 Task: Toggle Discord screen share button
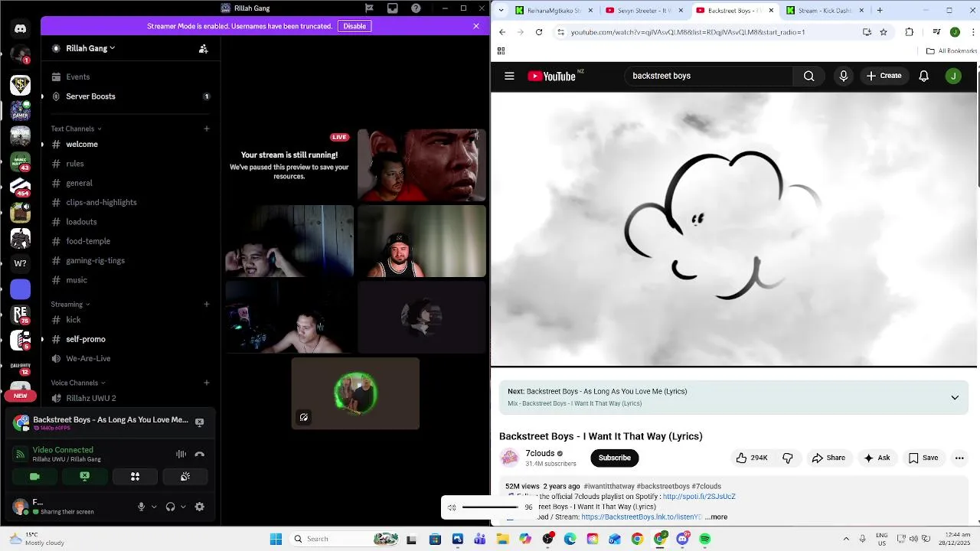pyautogui.click(x=85, y=476)
